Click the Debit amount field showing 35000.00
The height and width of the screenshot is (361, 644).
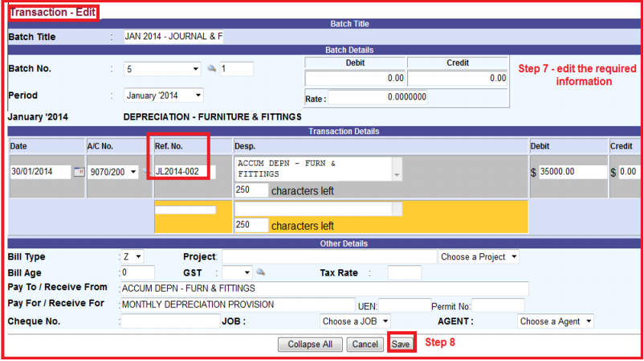click(x=569, y=172)
